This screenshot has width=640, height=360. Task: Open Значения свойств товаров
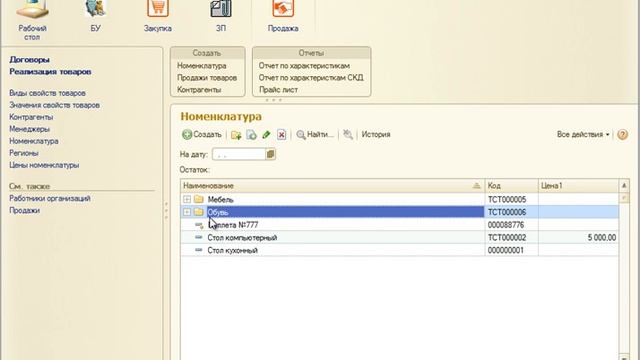[54, 105]
